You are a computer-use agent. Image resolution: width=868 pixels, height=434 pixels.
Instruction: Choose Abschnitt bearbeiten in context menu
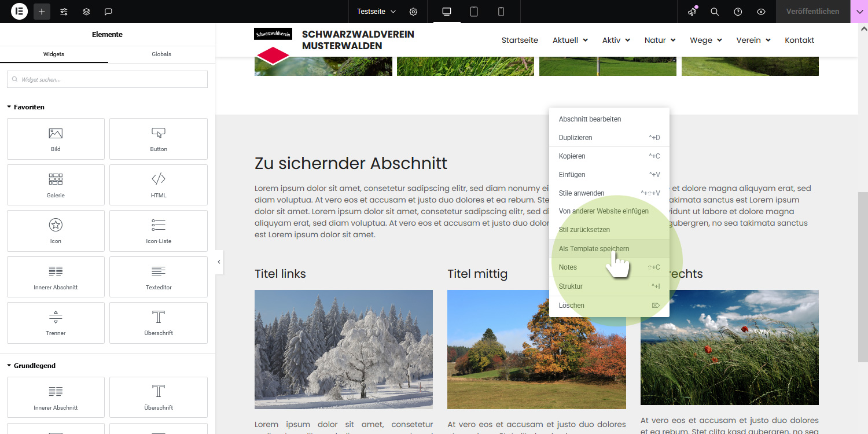click(609, 119)
